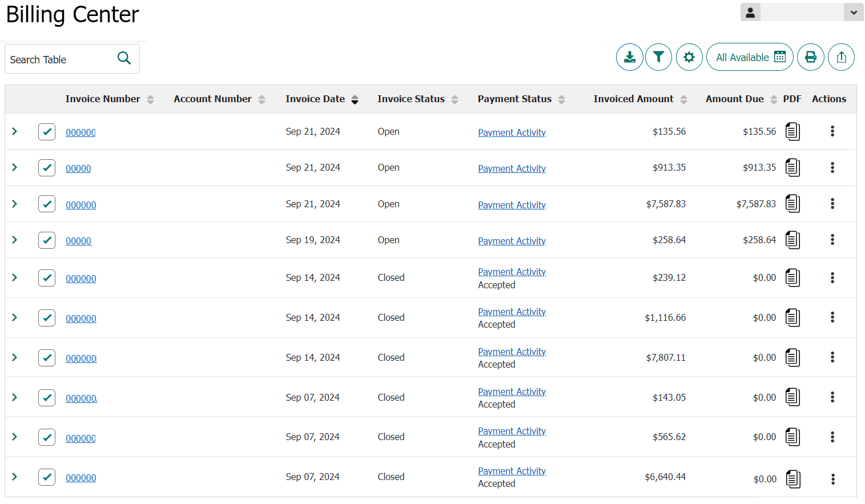Screen dimensions: 865x504
Task: Click the All Available calendar icon
Action: tap(780, 57)
